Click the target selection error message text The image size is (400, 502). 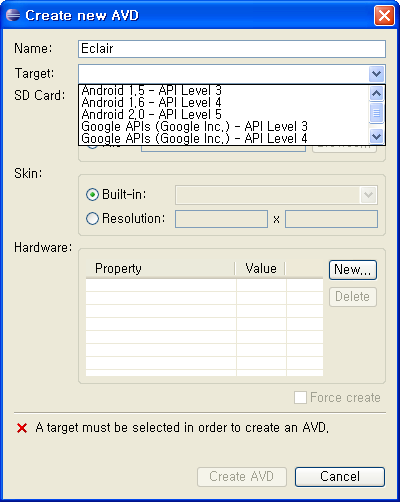182,428
